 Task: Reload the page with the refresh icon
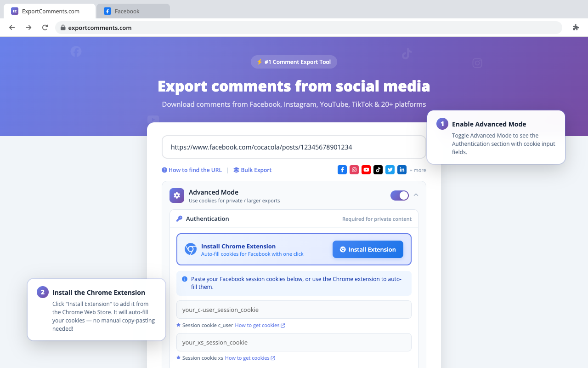(x=45, y=28)
